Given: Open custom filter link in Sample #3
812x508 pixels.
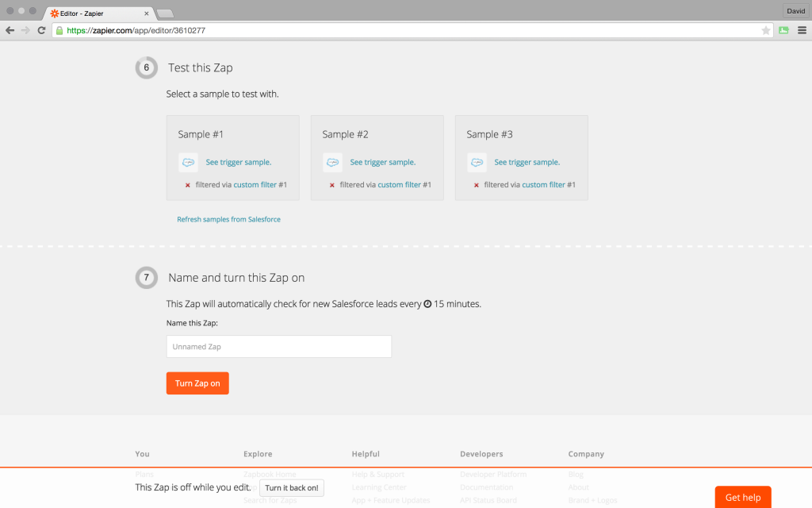Looking at the screenshot, I should [544, 184].
